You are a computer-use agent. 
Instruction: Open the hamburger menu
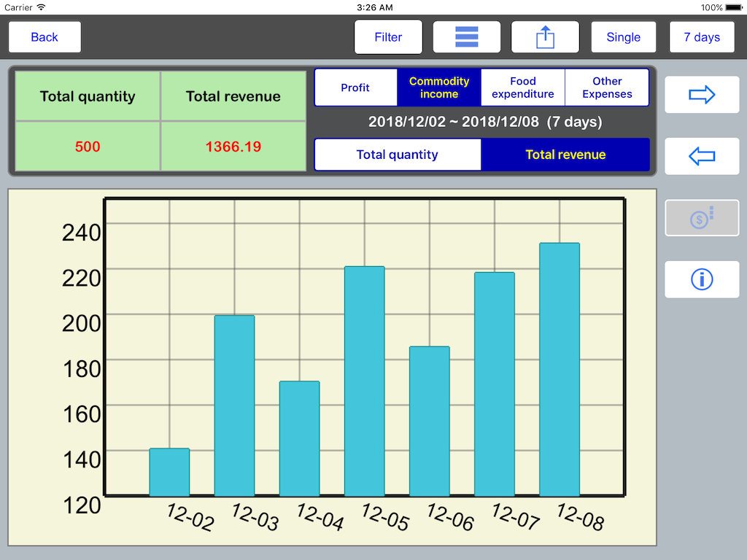pyautogui.click(x=466, y=36)
